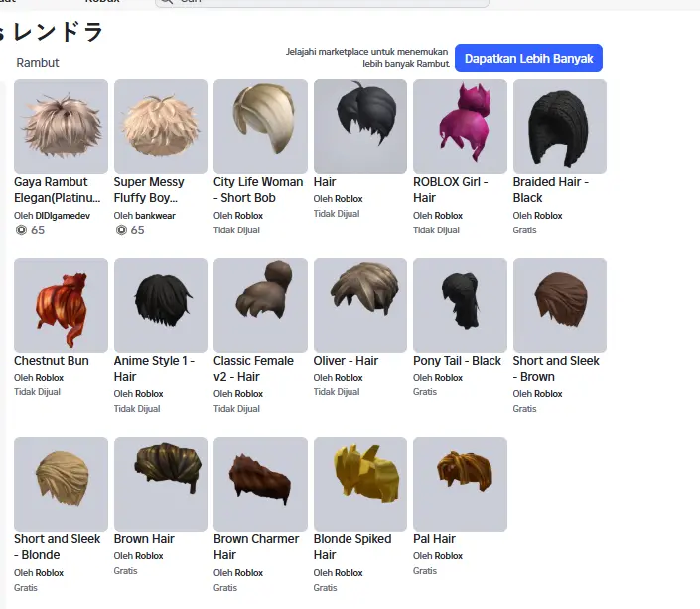Follow the Pal Hair title link
Viewport: 700px width, 609px height.
(x=434, y=538)
